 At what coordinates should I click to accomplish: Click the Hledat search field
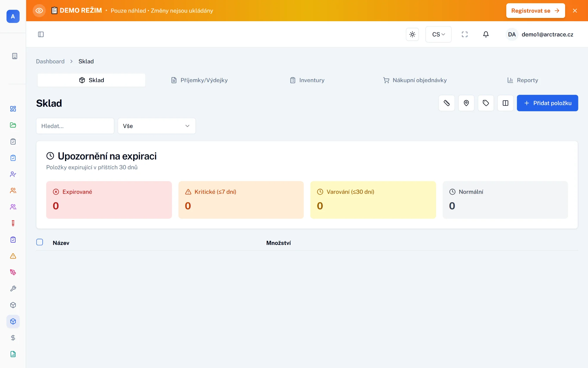(75, 126)
